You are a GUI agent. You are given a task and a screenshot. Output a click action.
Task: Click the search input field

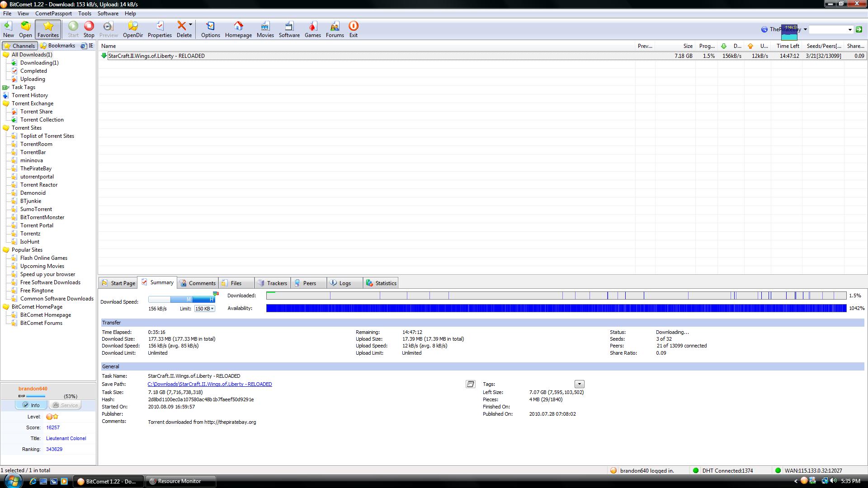click(x=827, y=29)
